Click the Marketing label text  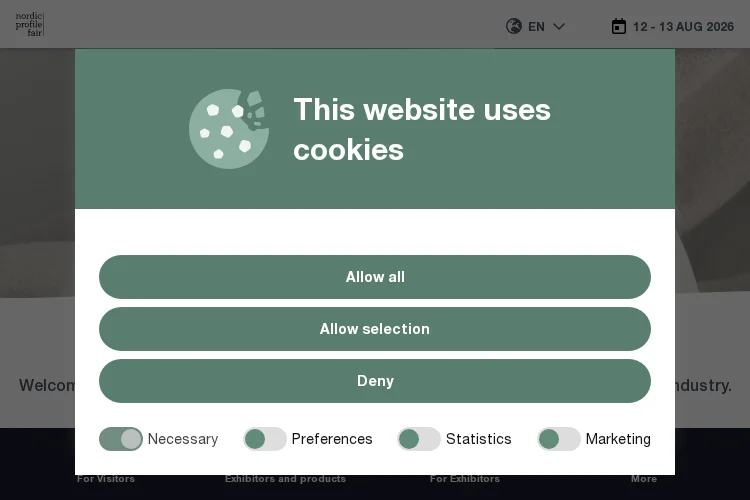tap(618, 439)
